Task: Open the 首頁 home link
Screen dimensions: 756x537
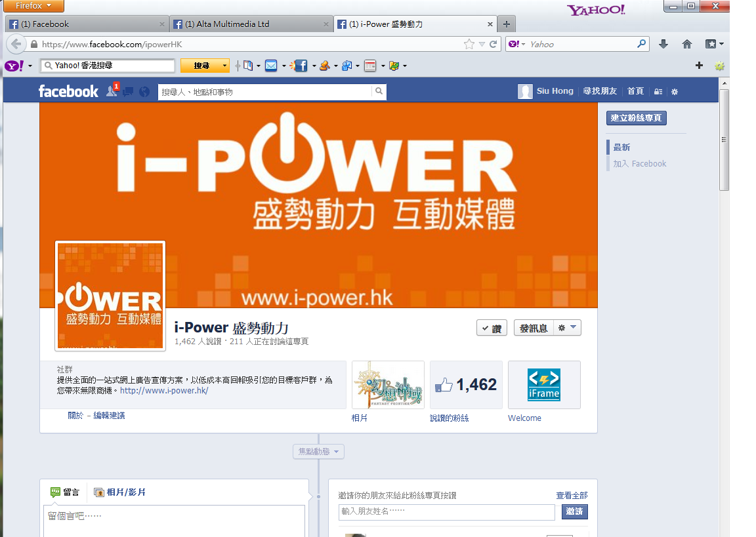Action: point(635,91)
